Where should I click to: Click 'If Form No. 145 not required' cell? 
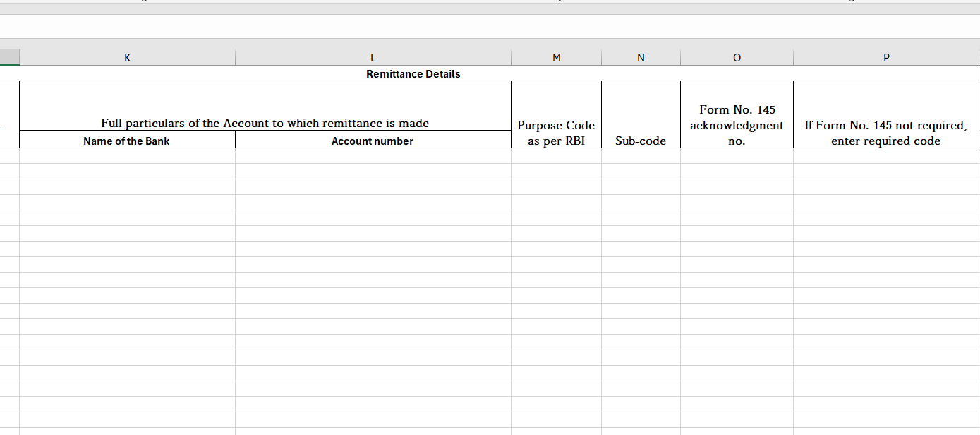886,114
